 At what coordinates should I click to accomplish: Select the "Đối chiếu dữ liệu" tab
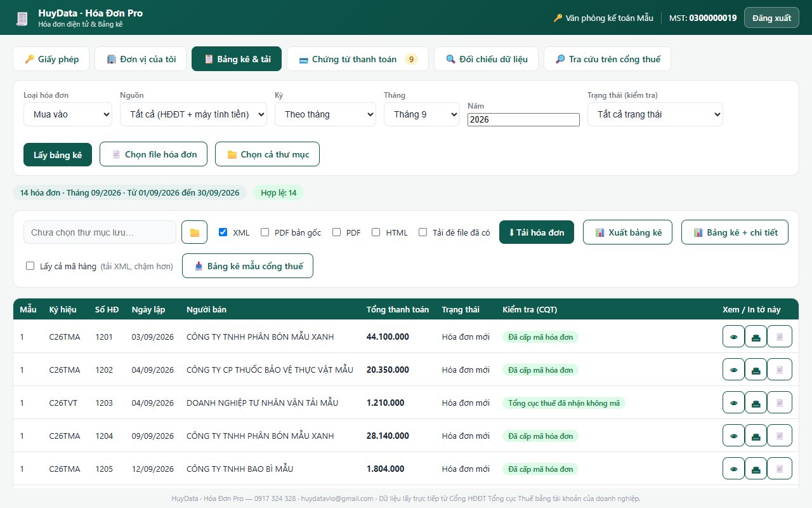(487, 59)
